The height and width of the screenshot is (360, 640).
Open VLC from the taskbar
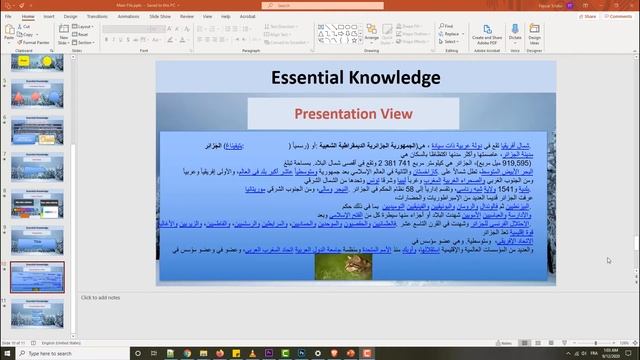click(x=253, y=353)
